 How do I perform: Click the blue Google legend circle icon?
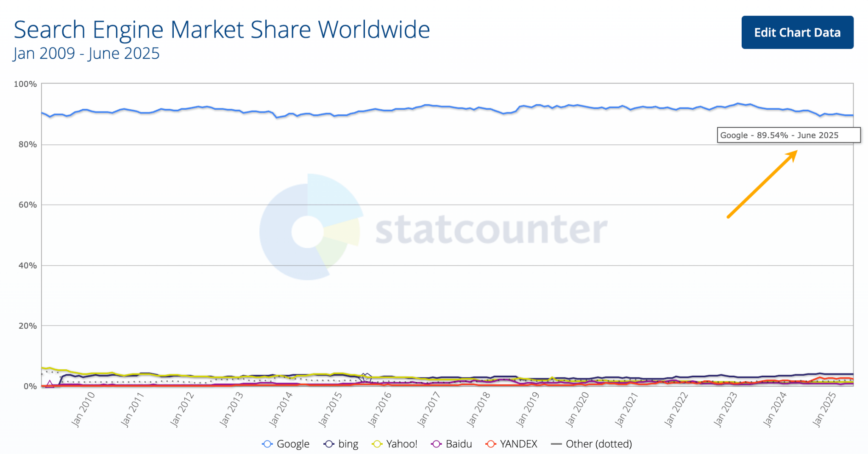(267, 444)
